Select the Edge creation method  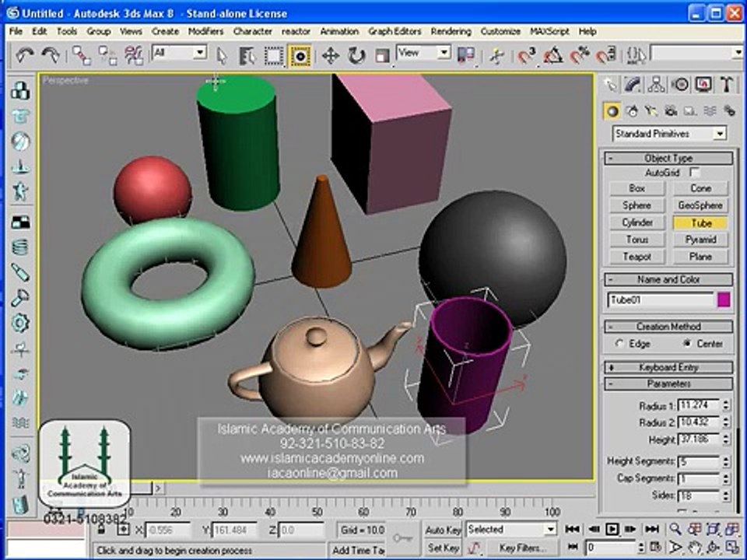pyautogui.click(x=619, y=343)
